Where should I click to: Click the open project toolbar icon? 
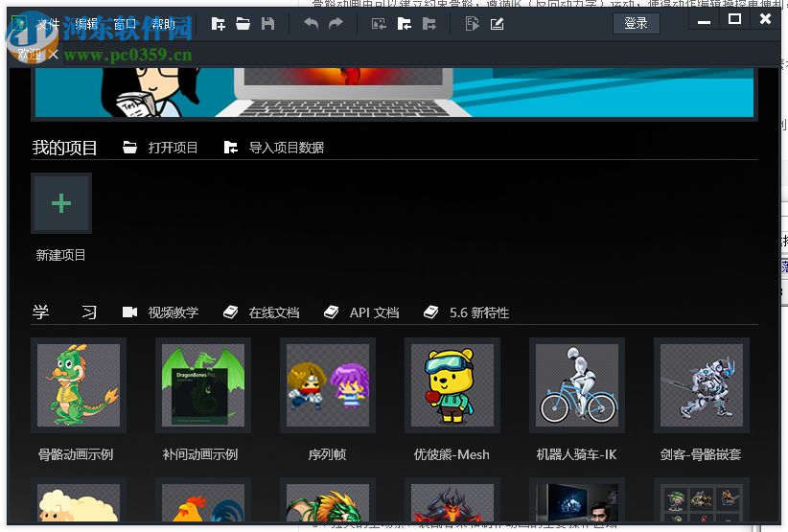coord(243,24)
